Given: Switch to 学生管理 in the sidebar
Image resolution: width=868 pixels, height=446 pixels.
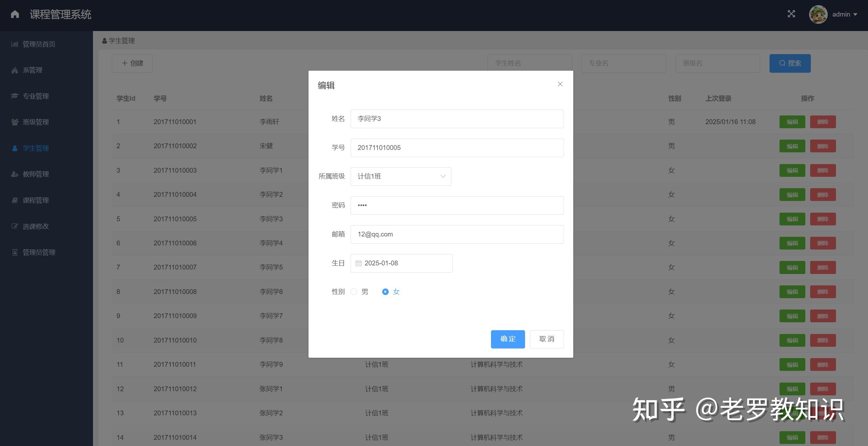Looking at the screenshot, I should tap(36, 148).
